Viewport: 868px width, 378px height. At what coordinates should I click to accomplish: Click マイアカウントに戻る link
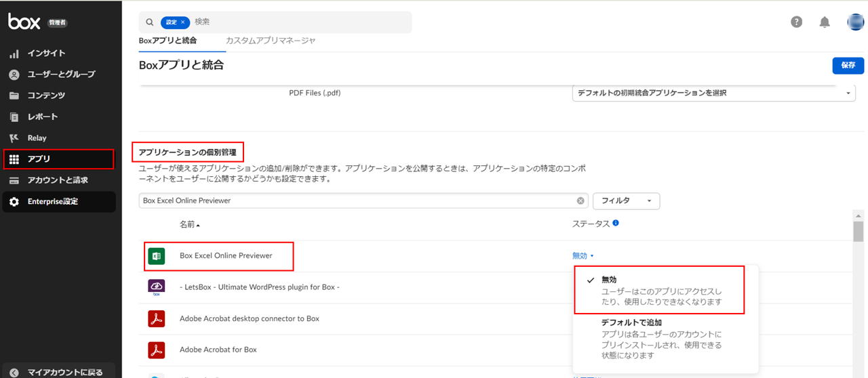[64, 372]
